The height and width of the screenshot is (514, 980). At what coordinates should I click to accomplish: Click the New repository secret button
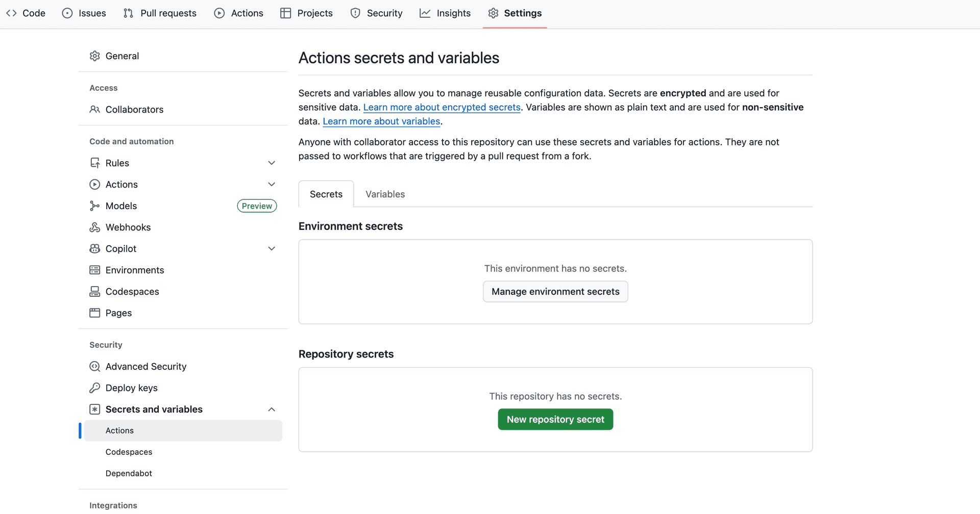555,419
